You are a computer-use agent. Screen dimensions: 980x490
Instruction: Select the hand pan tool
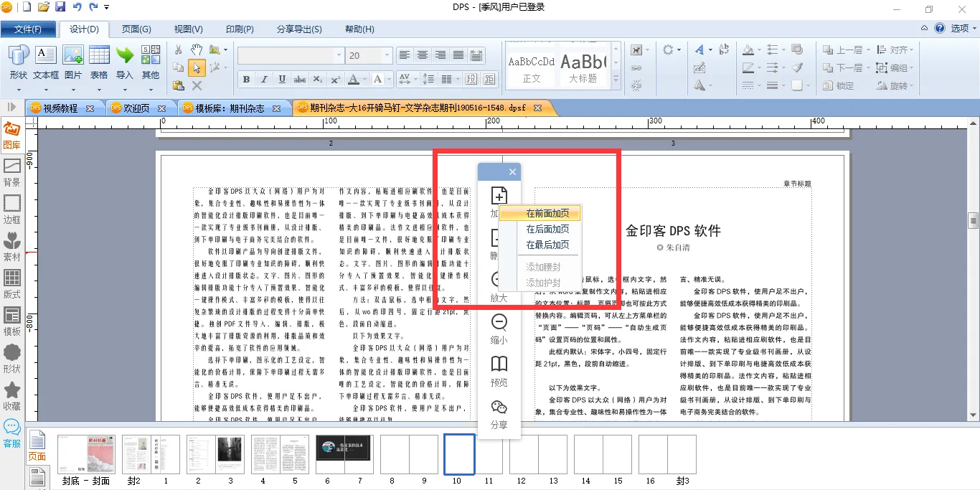tap(196, 50)
